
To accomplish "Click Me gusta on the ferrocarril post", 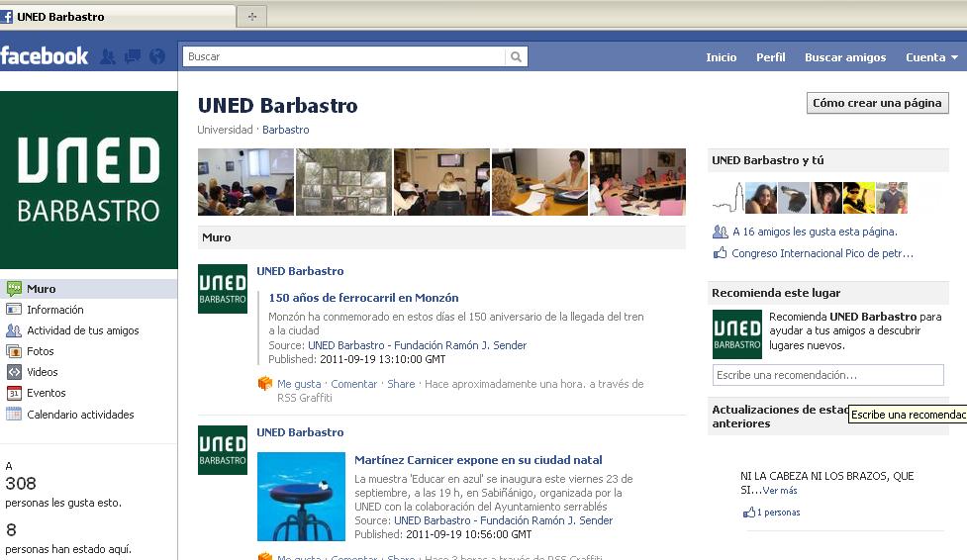I will tap(299, 384).
